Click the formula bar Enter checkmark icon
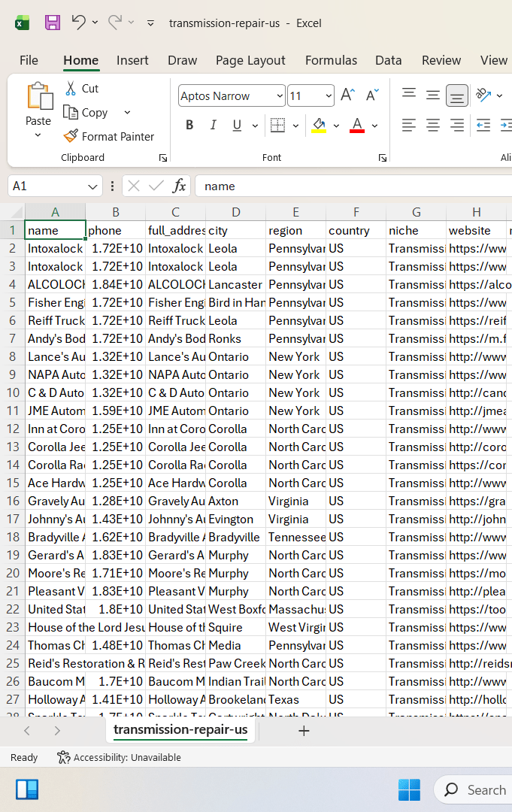 [x=156, y=186]
